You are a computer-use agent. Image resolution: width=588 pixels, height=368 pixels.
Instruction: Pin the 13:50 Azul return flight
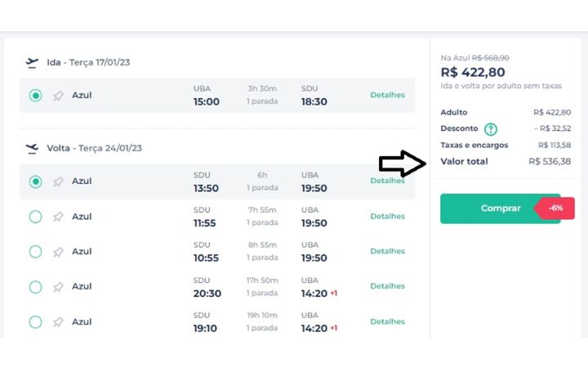click(58, 182)
